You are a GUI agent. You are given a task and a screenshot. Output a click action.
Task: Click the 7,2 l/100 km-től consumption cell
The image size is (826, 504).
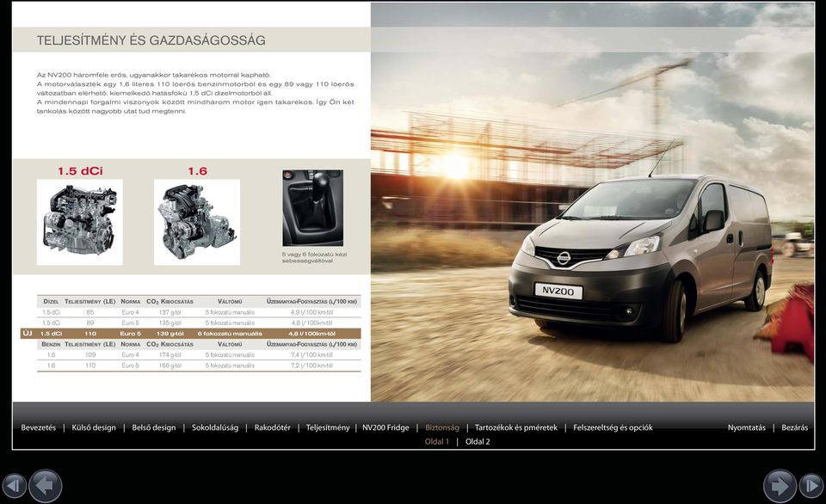311,366
